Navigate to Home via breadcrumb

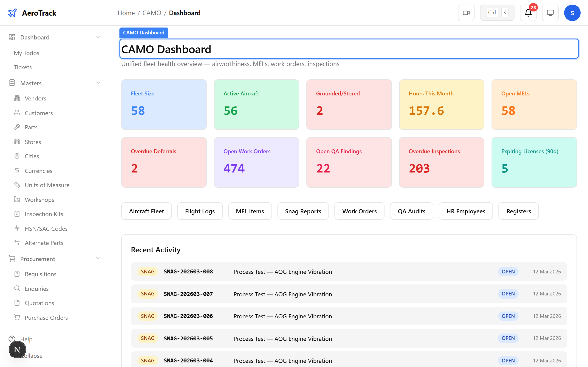[126, 13]
